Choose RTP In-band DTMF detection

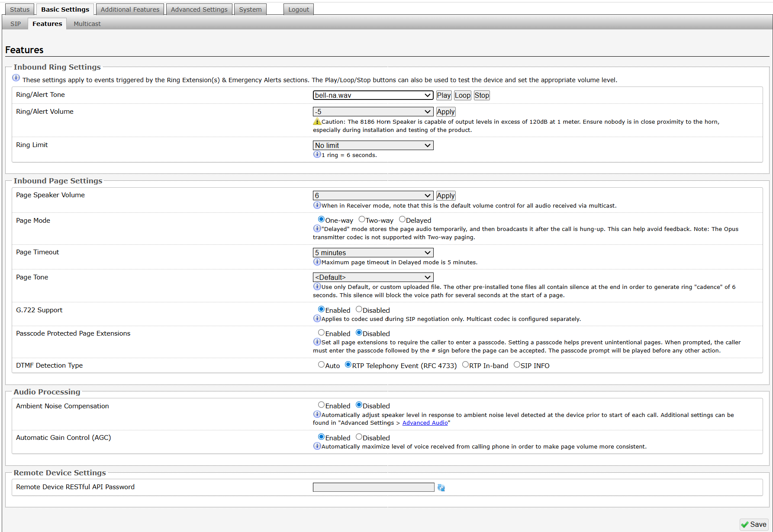point(465,365)
